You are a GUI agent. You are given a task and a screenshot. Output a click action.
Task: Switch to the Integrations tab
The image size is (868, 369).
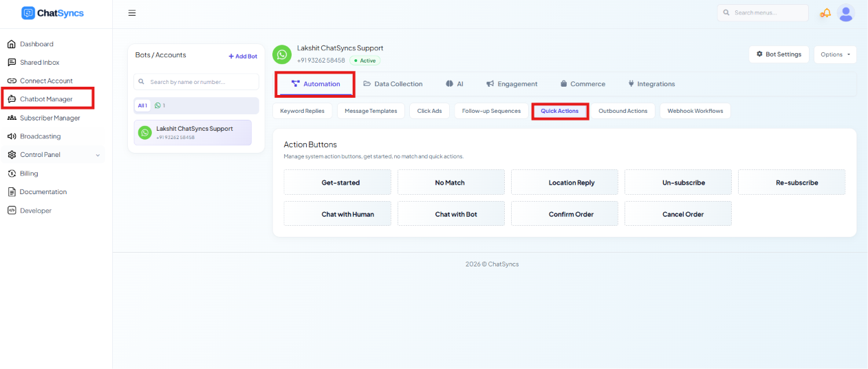tap(651, 84)
